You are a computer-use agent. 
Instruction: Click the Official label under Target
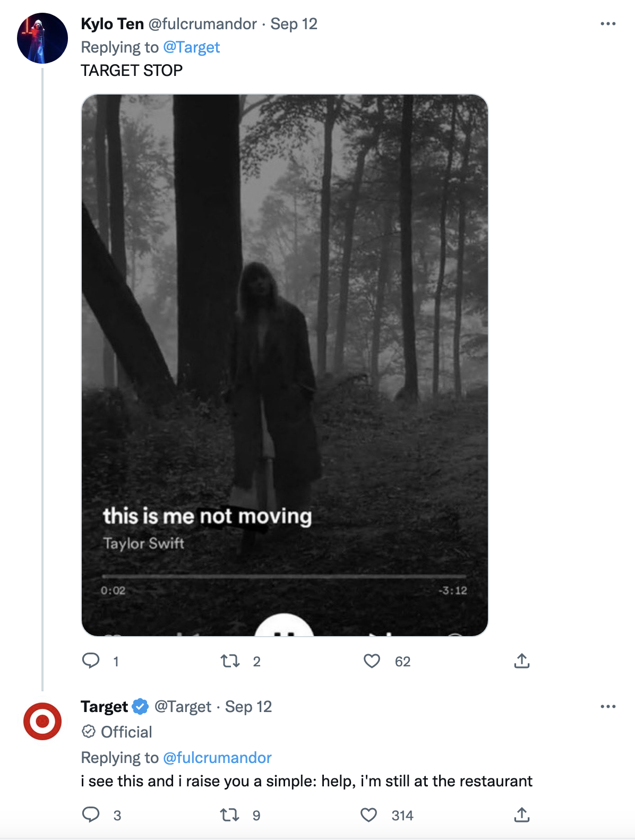coord(126,732)
